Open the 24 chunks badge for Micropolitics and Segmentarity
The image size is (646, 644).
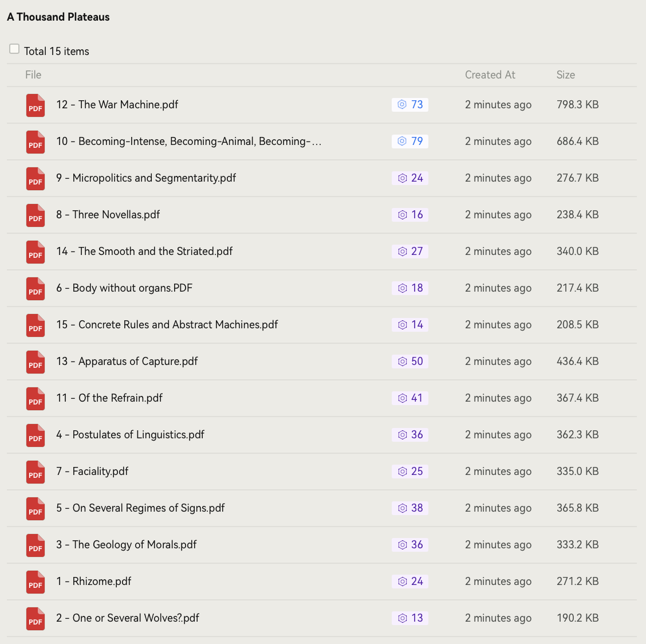pos(410,178)
